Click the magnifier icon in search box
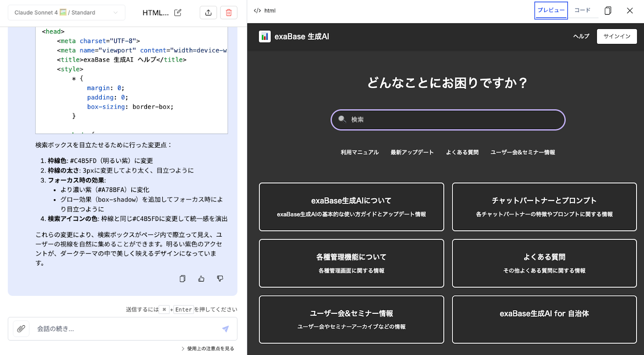 343,119
